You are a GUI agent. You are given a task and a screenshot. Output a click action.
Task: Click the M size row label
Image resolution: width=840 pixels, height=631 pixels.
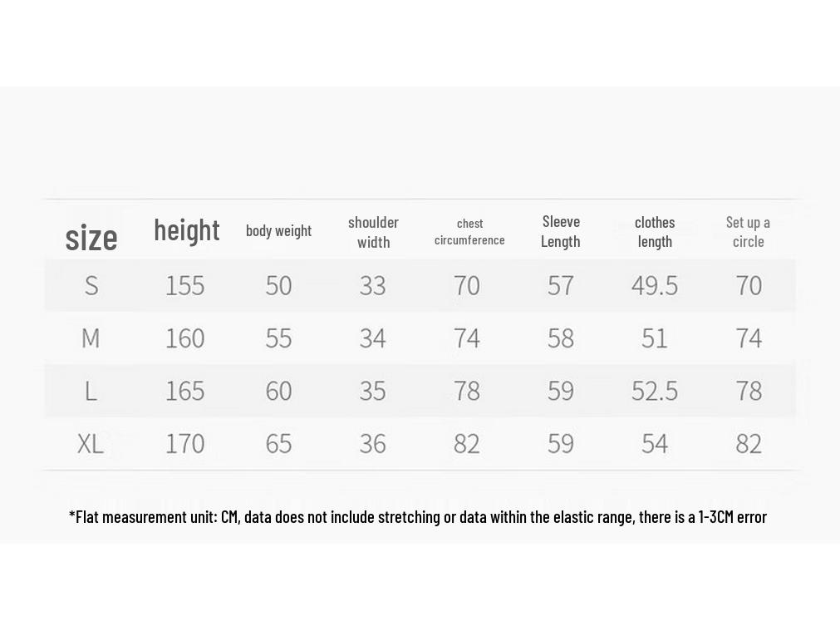coord(91,338)
